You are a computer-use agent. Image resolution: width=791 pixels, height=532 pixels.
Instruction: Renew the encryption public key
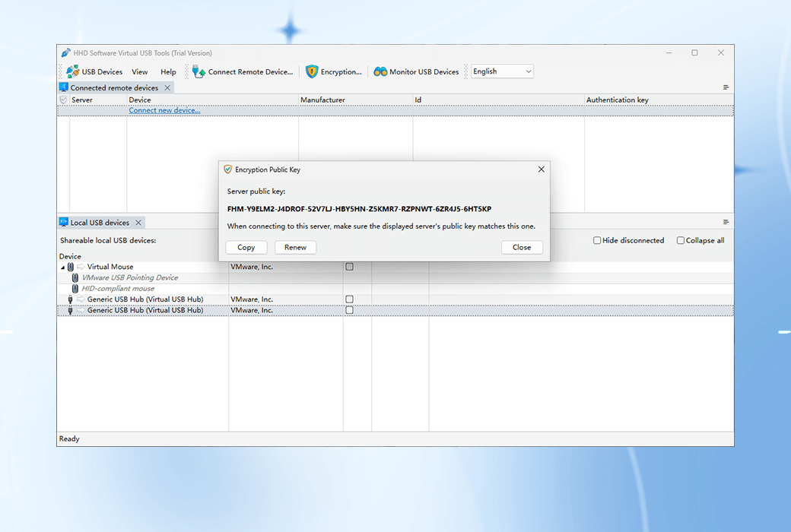(295, 247)
